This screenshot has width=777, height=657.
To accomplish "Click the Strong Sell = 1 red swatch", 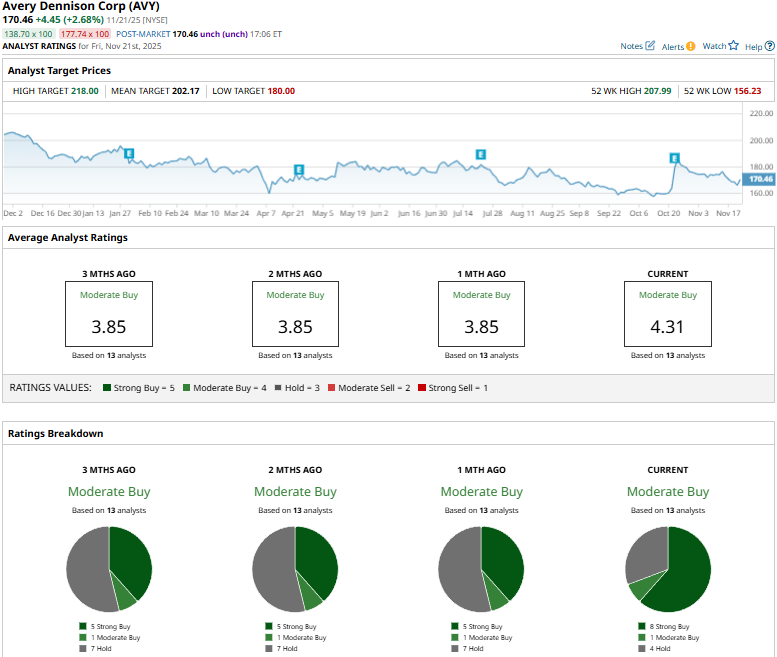I will point(422,387).
